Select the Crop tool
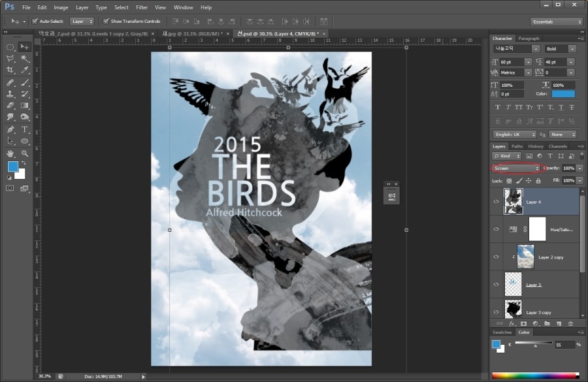The image size is (588, 382). (10, 70)
